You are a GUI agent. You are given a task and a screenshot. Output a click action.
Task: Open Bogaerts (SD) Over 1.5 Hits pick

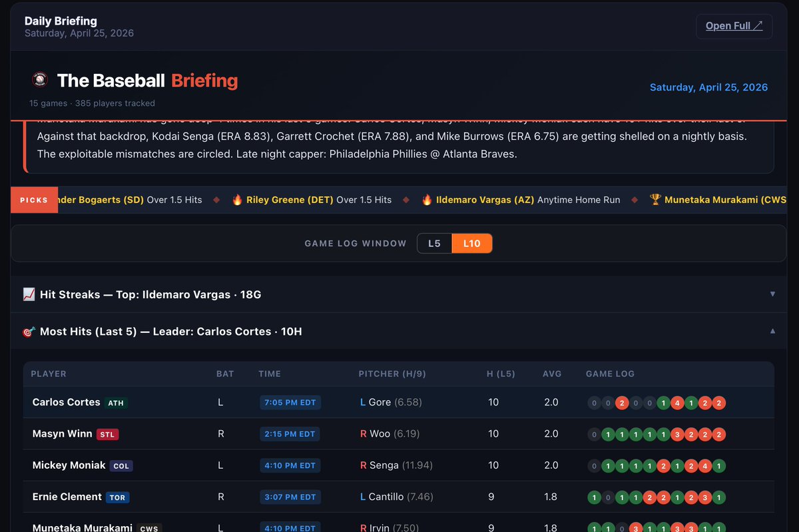130,200
